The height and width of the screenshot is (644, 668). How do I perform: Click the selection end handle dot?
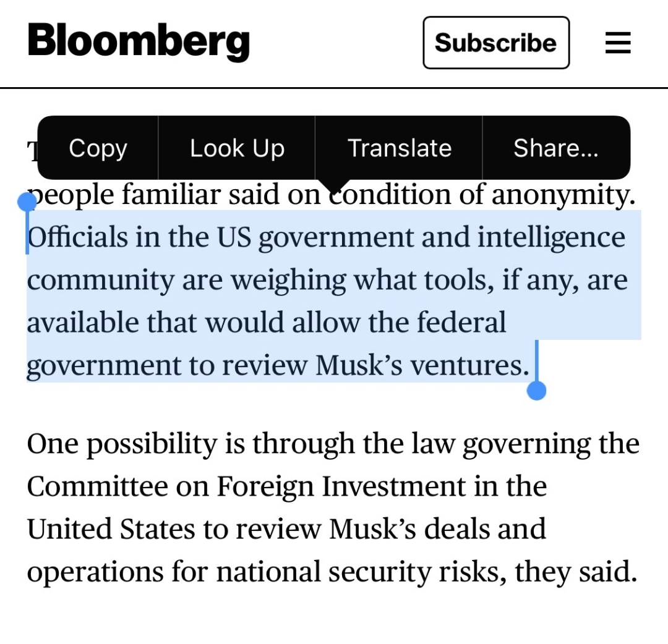pos(536,391)
